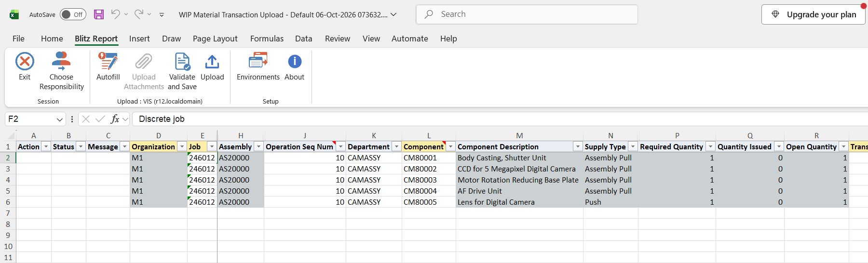Click the formula bar text Discrete job
This screenshot has width=868, height=263.
(162, 119)
